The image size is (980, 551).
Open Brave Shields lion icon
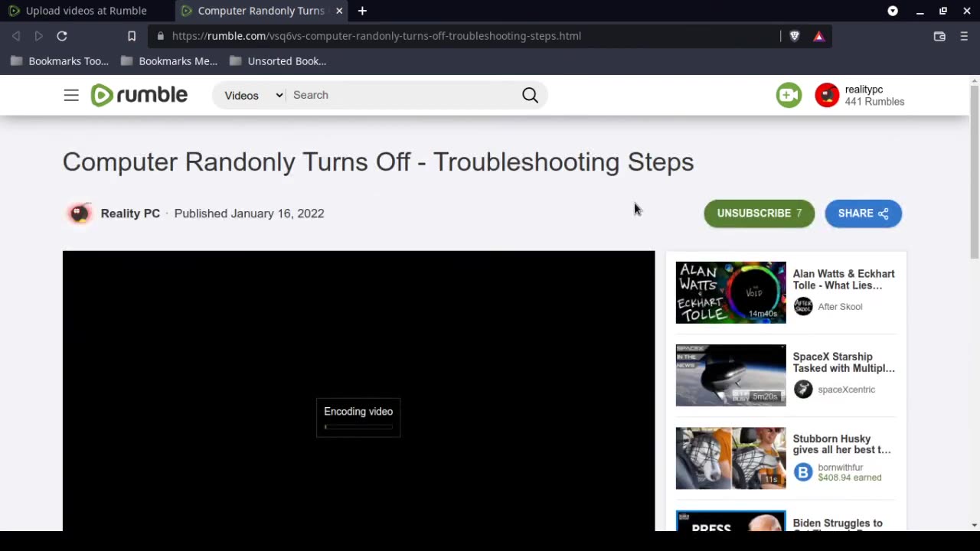click(x=795, y=36)
